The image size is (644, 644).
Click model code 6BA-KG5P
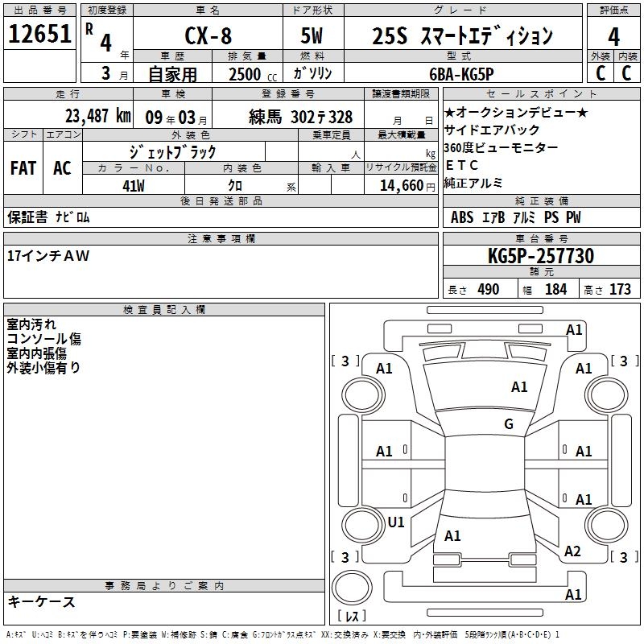461,74
